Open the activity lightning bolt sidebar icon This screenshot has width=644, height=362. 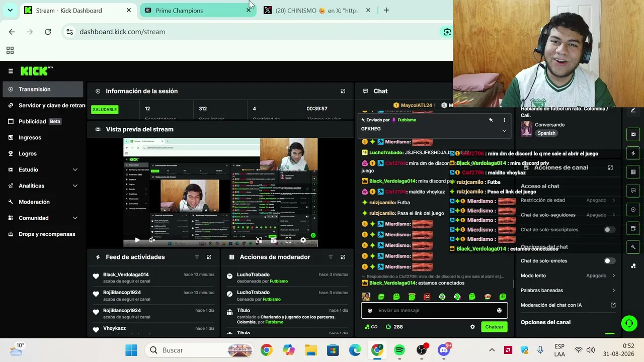[x=633, y=153]
